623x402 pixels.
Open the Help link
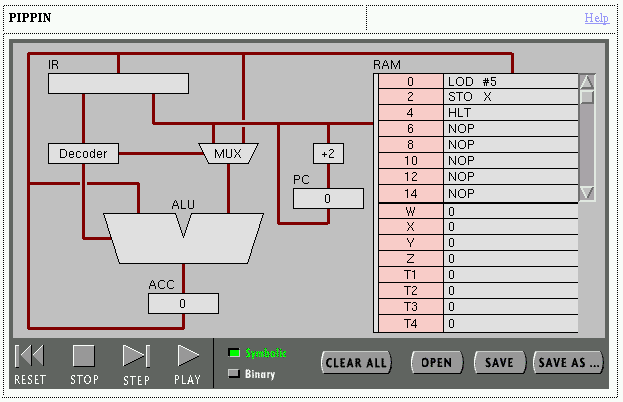point(596,18)
